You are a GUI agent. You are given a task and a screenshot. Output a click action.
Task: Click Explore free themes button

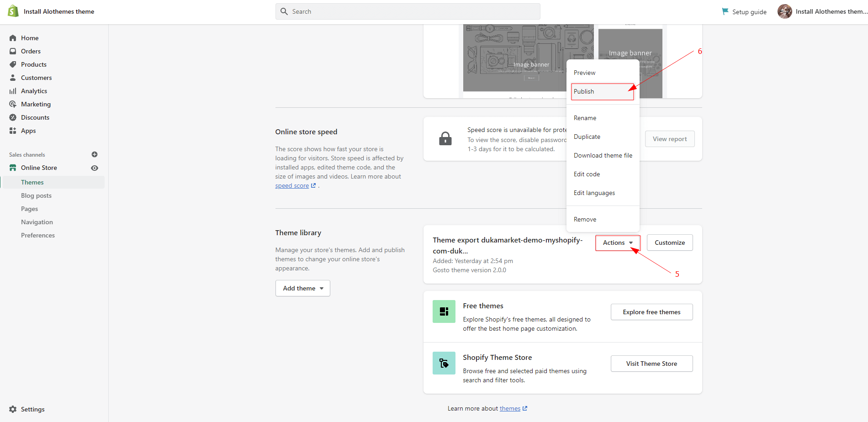coord(651,312)
